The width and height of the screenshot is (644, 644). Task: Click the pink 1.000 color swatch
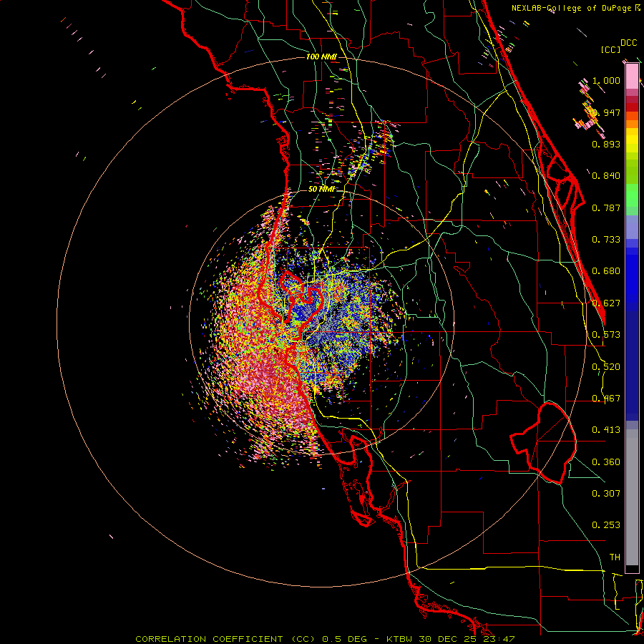[632, 77]
